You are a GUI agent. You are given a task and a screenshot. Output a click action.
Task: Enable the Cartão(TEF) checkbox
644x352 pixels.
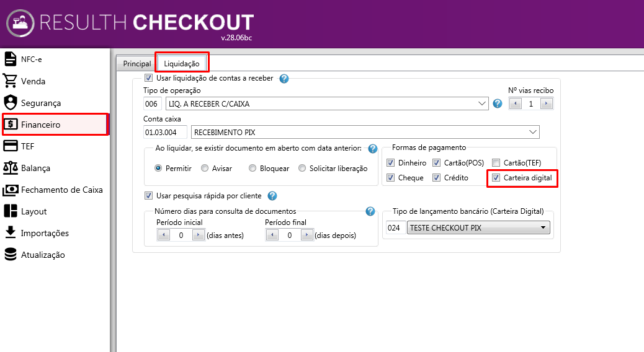click(496, 162)
